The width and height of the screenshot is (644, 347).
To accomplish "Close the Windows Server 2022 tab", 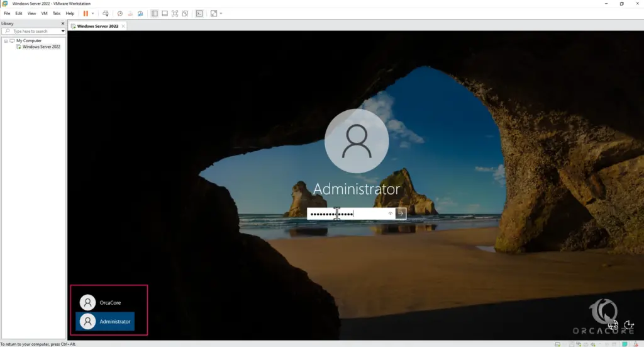I will 123,26.
